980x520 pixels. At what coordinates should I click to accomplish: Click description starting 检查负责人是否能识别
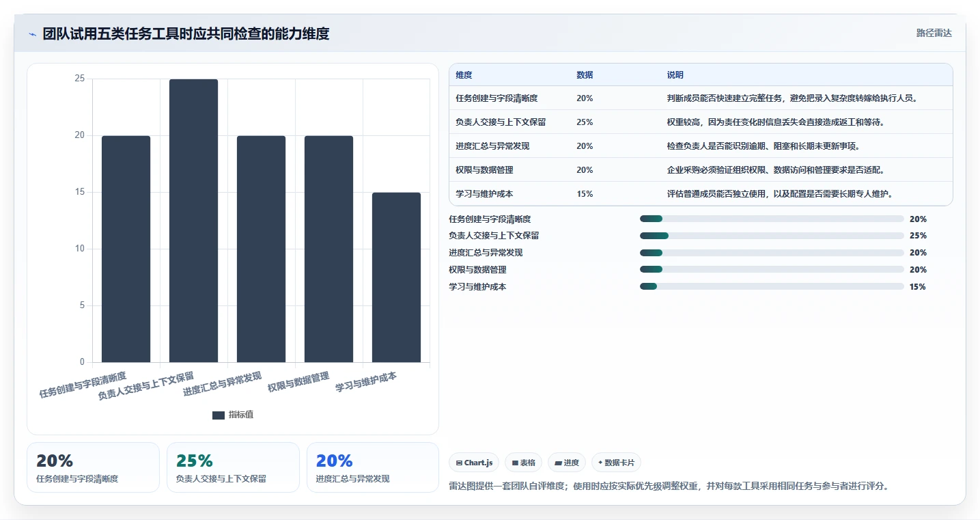pyautogui.click(x=764, y=146)
